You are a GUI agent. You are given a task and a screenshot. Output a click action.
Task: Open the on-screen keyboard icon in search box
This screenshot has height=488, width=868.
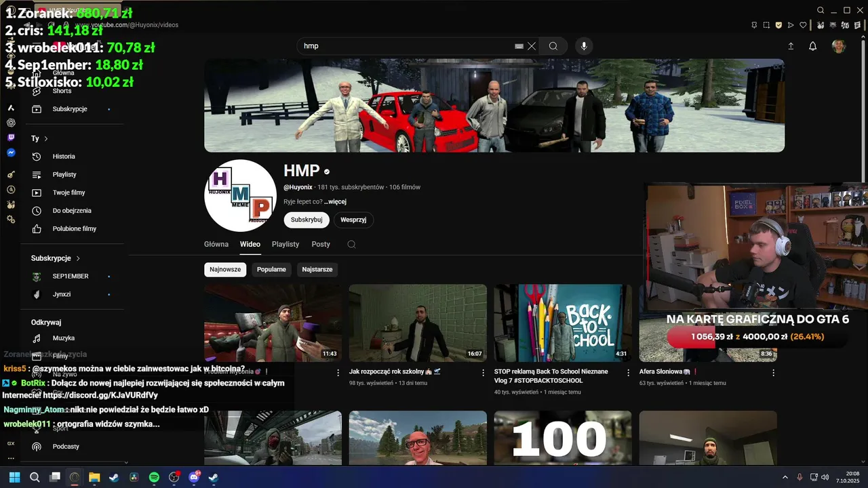point(519,46)
